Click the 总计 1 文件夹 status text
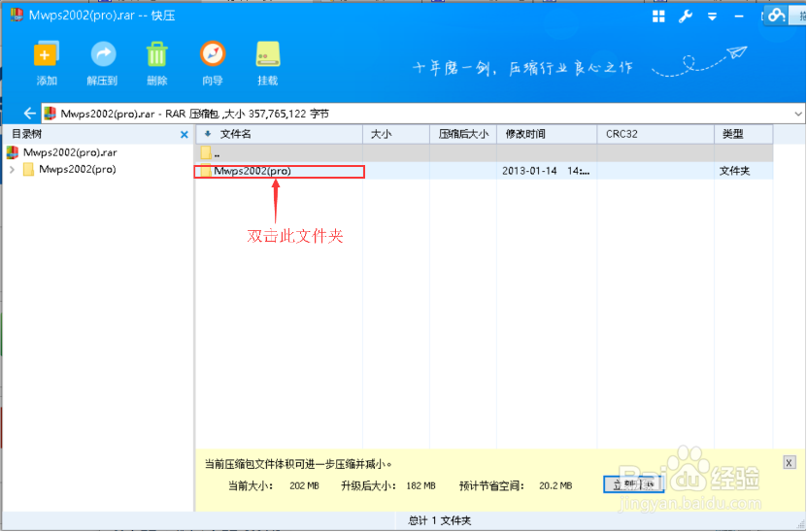This screenshot has width=807, height=532. click(440, 520)
